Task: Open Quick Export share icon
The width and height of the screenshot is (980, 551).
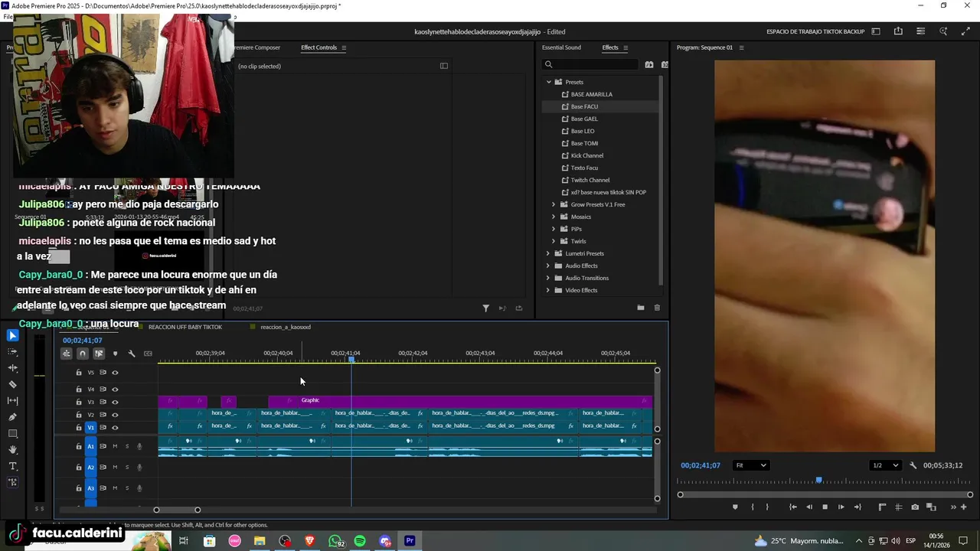Action: (x=898, y=31)
